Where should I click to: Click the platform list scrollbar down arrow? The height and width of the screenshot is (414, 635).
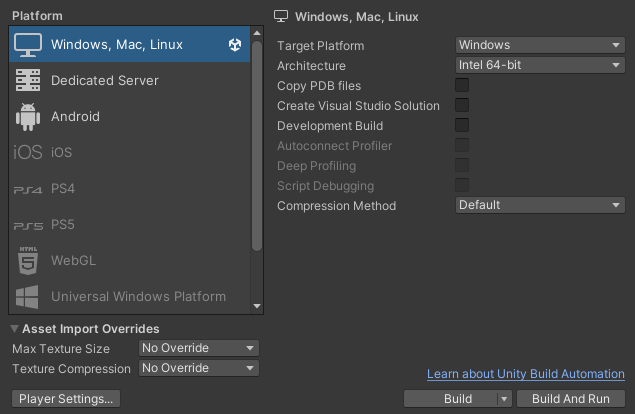click(x=257, y=306)
